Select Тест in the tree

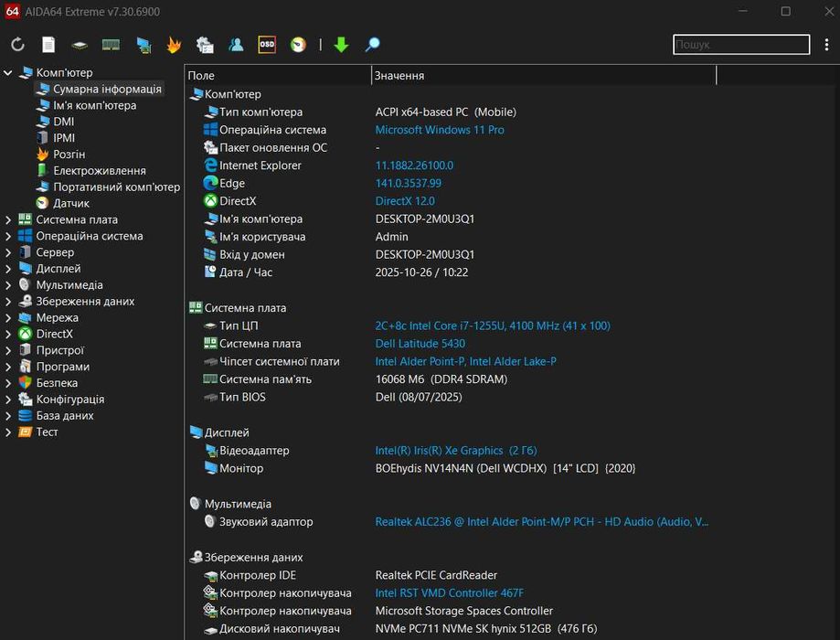(x=47, y=432)
